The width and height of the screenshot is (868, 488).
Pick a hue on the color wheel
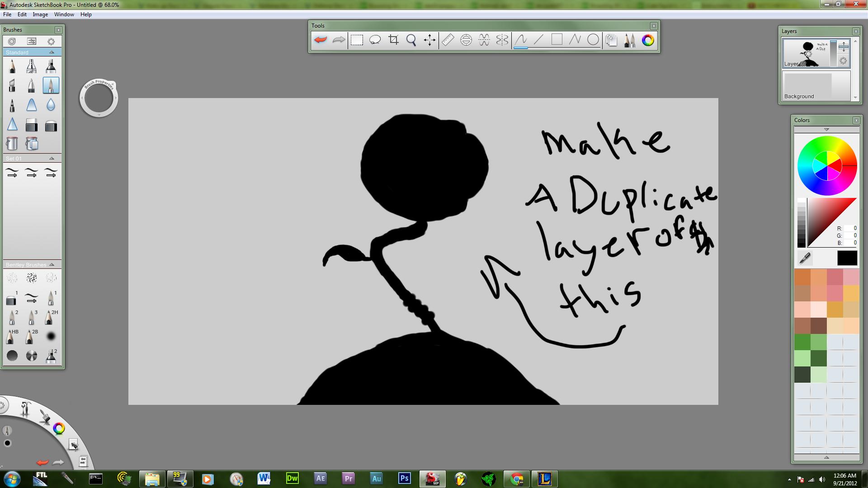pyautogui.click(x=827, y=166)
